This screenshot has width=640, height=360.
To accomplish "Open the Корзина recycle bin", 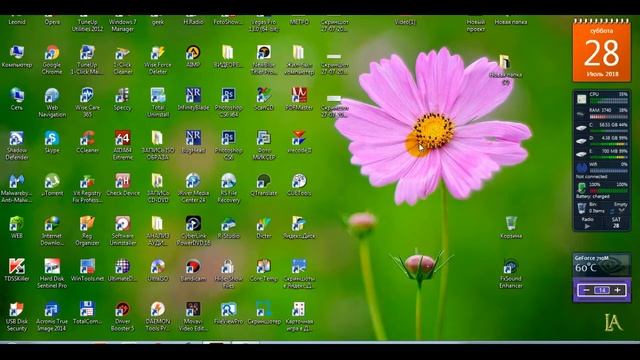I will click(x=511, y=228).
